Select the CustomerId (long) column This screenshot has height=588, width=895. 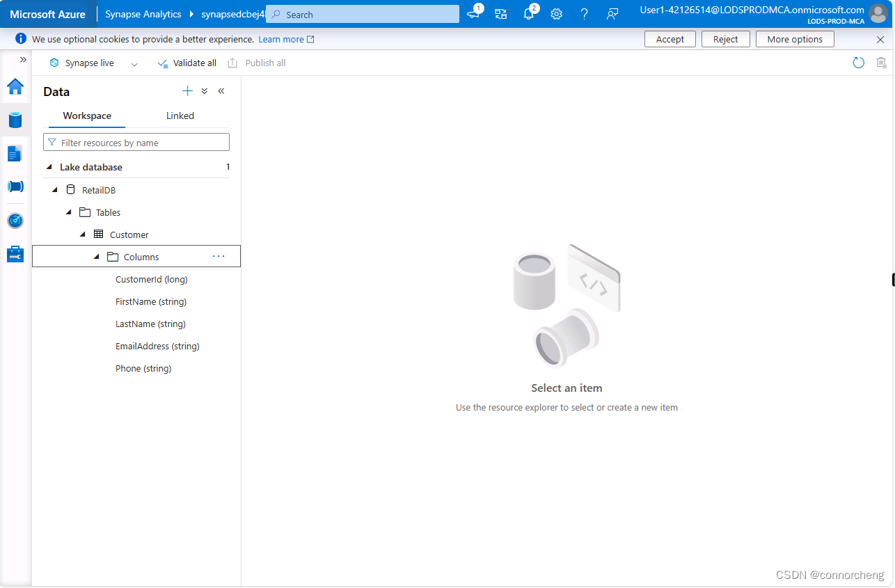(152, 279)
